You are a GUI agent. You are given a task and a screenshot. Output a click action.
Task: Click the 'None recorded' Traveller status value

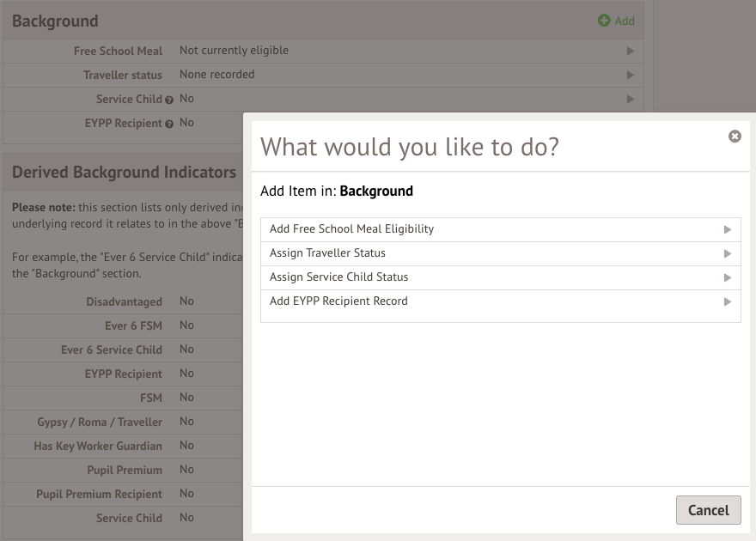[216, 75]
